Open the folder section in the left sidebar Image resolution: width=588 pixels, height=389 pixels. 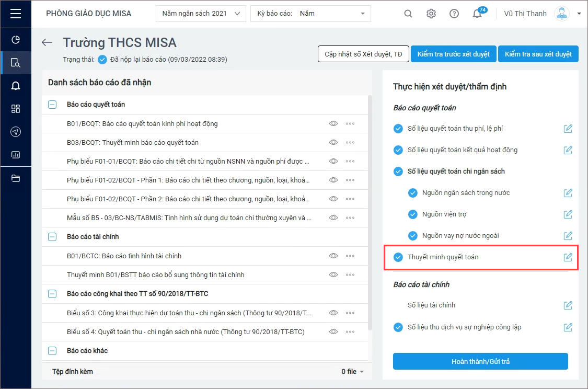[15, 178]
